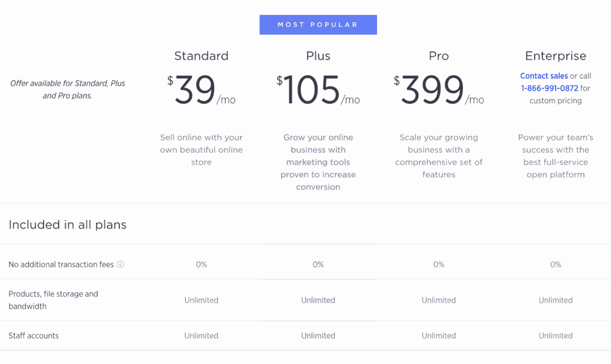611x364 pixels.
Task: Click the Staff accounts row label
Action: tap(33, 335)
